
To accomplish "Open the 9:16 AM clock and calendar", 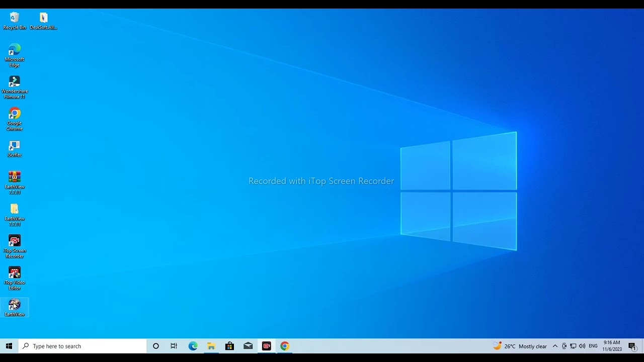I will pyautogui.click(x=612, y=346).
